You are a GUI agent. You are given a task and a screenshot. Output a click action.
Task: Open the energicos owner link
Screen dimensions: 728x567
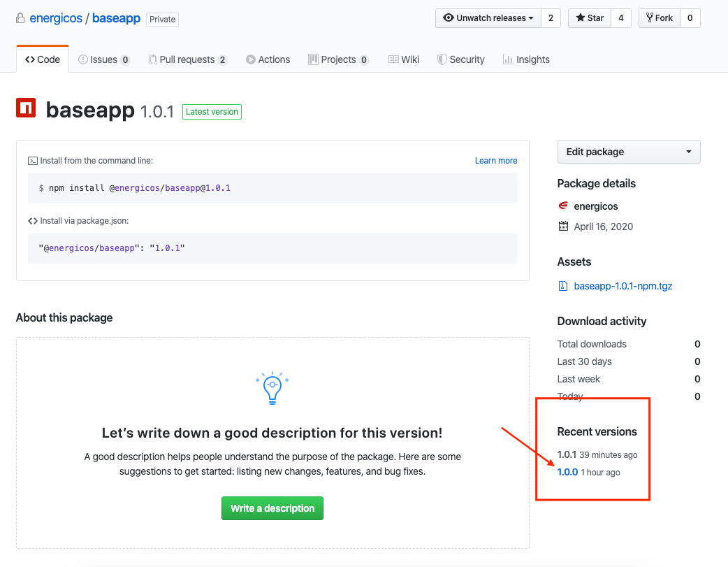coord(56,18)
